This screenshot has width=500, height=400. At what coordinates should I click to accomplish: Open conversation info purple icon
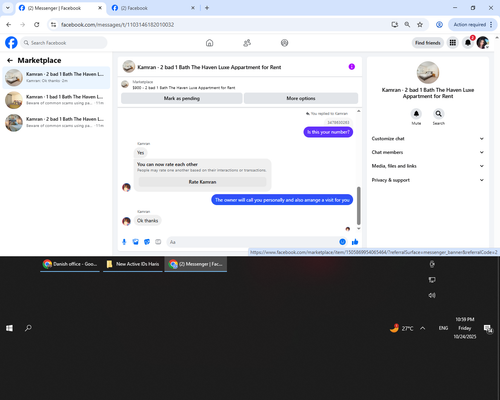tap(352, 67)
